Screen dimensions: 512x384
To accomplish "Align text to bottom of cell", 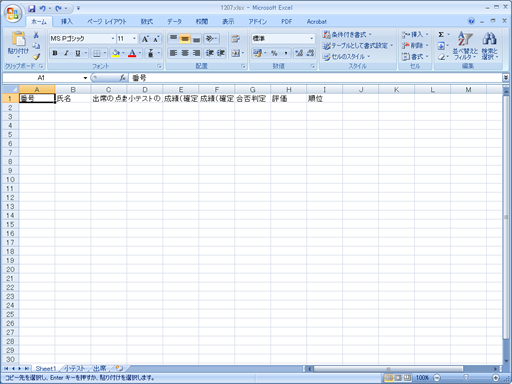I will coord(196,39).
